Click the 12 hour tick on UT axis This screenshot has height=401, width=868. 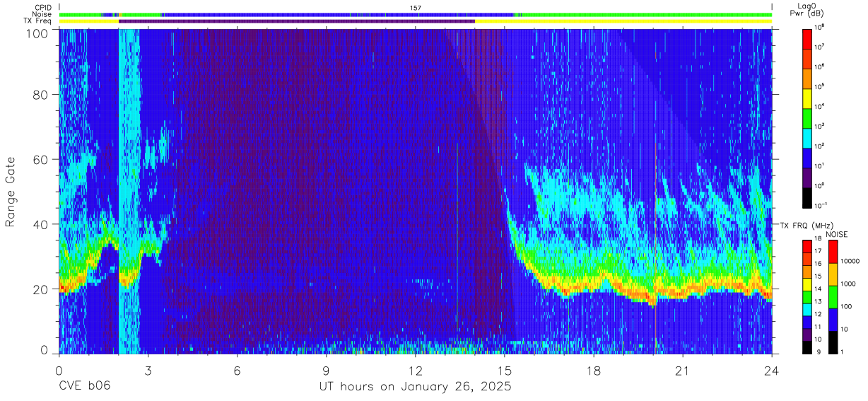pyautogui.click(x=416, y=370)
